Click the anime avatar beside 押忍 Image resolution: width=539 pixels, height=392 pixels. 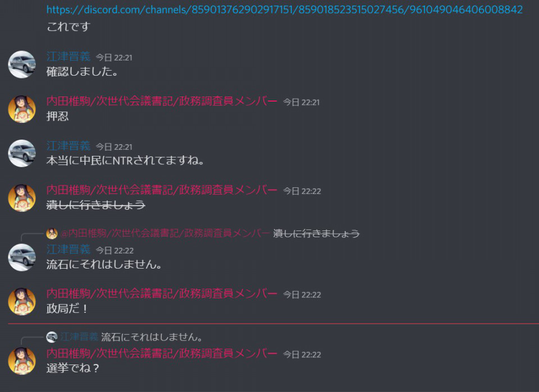tap(22, 109)
